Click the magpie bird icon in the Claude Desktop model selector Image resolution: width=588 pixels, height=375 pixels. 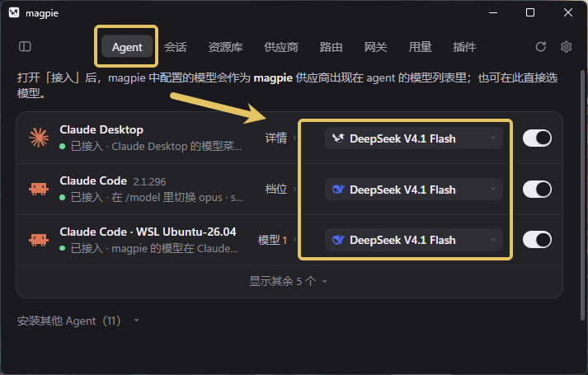click(x=338, y=138)
